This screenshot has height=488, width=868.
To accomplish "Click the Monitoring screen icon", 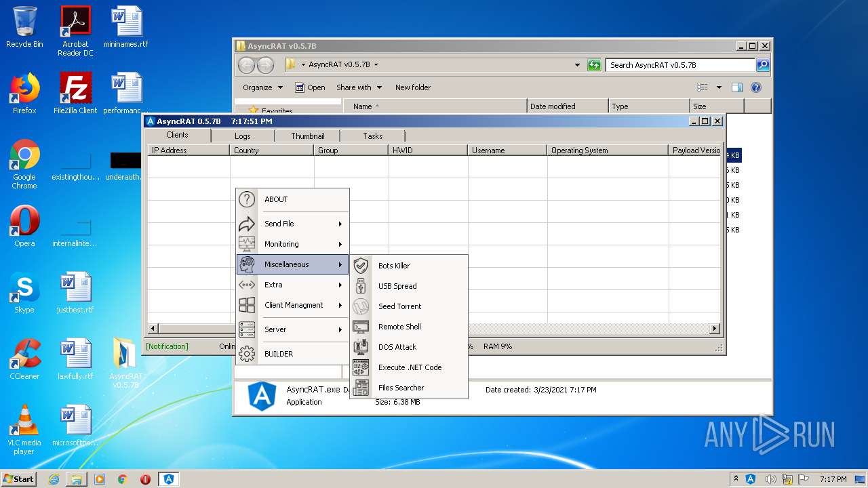I will click(247, 244).
